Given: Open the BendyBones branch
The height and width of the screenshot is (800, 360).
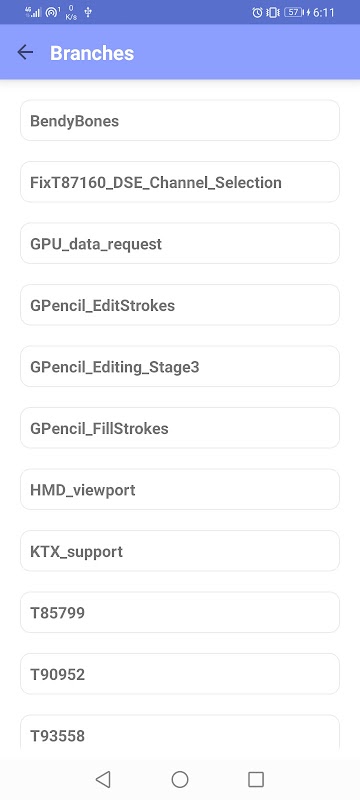Looking at the screenshot, I should tap(180, 120).
